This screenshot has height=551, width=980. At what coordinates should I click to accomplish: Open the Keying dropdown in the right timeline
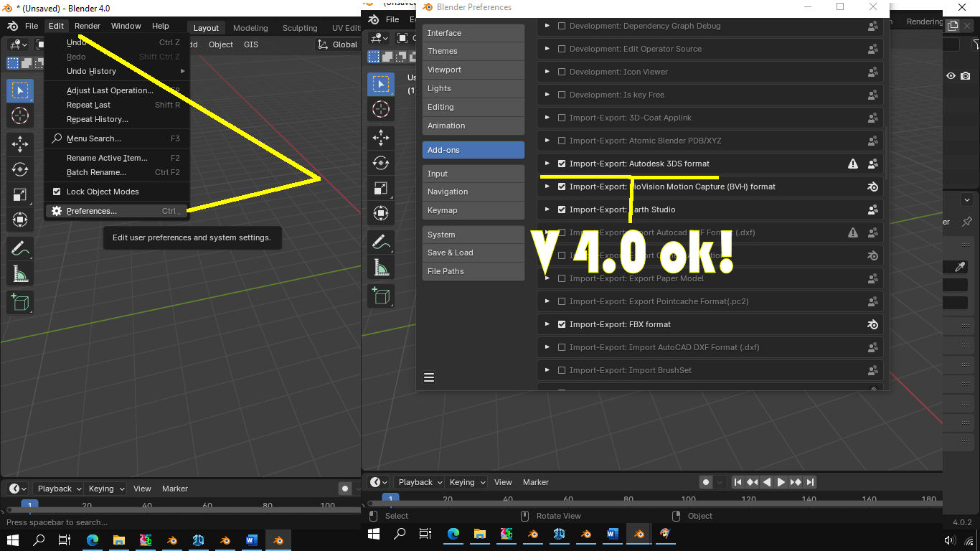tap(466, 482)
